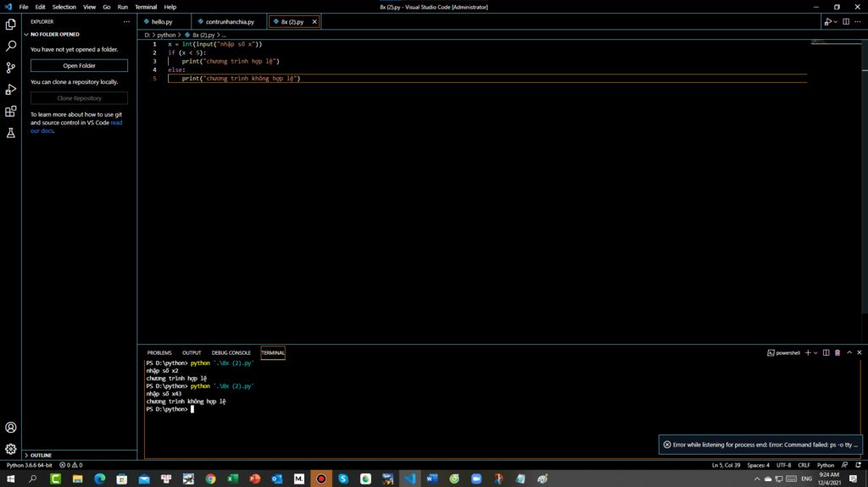The width and height of the screenshot is (868, 487).
Task: Open the Help menu
Action: tap(170, 7)
